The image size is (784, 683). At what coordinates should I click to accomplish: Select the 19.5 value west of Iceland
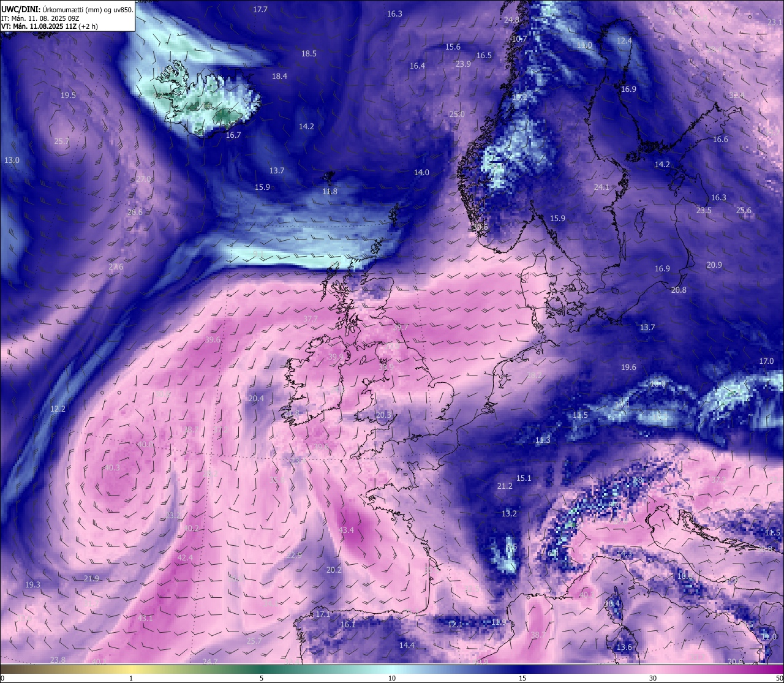68,95
